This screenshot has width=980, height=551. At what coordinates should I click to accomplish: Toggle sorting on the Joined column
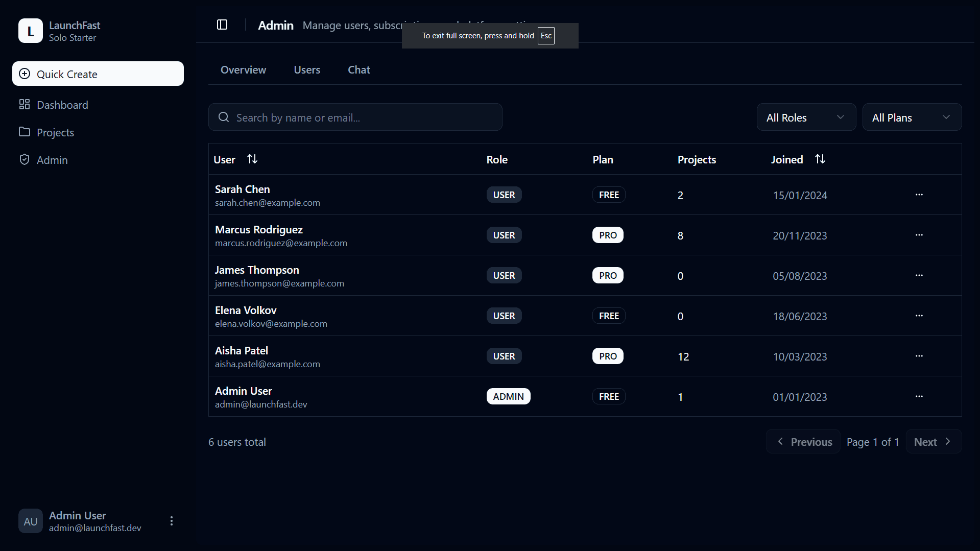click(820, 159)
